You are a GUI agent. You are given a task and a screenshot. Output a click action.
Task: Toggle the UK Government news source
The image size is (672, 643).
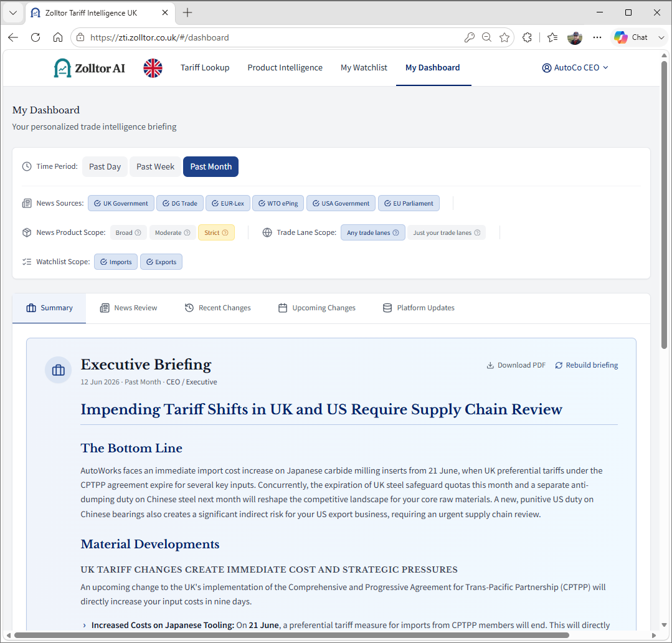121,203
